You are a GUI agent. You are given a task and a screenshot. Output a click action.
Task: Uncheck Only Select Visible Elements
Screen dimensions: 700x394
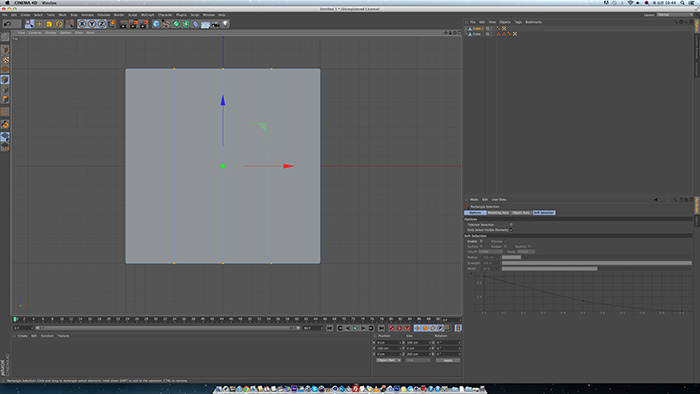[511, 230]
